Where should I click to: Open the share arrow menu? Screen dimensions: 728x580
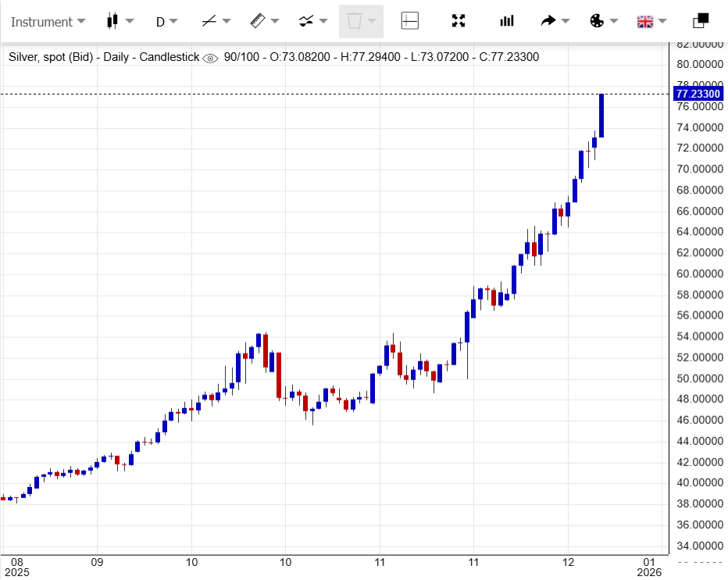pos(555,21)
